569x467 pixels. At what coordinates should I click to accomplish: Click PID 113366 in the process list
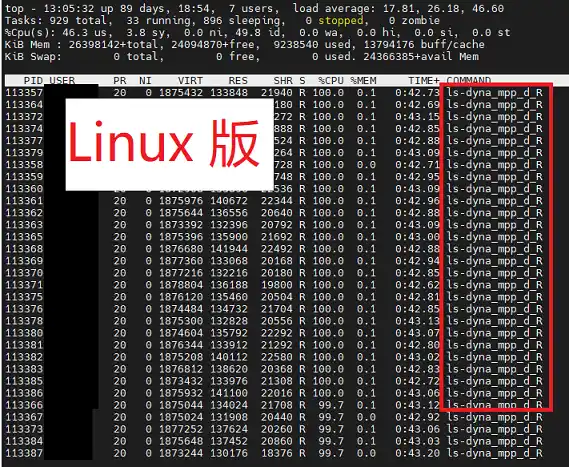[x=24, y=405]
